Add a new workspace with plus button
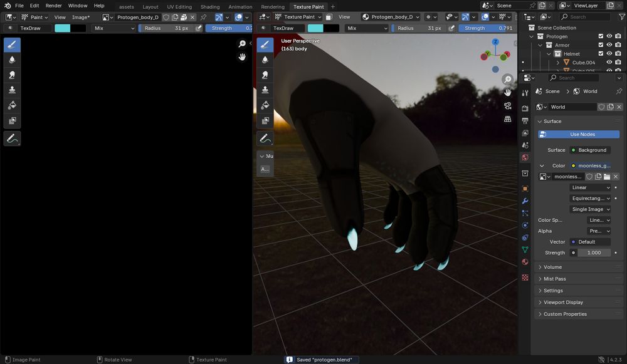The image size is (627, 364). [x=333, y=7]
